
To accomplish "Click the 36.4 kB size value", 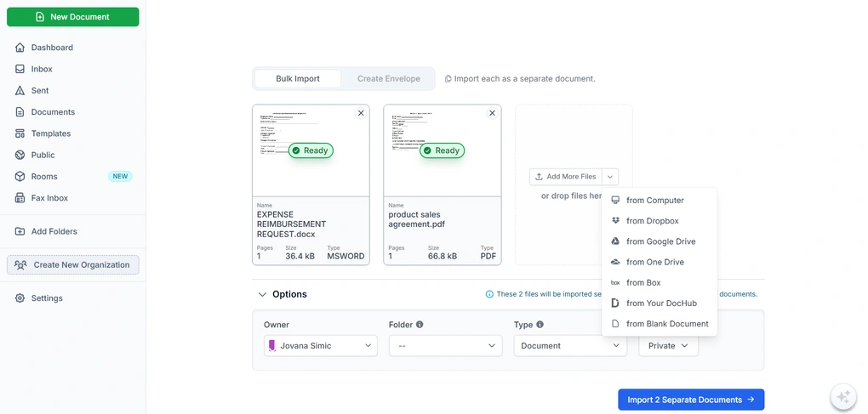I will [x=300, y=257].
